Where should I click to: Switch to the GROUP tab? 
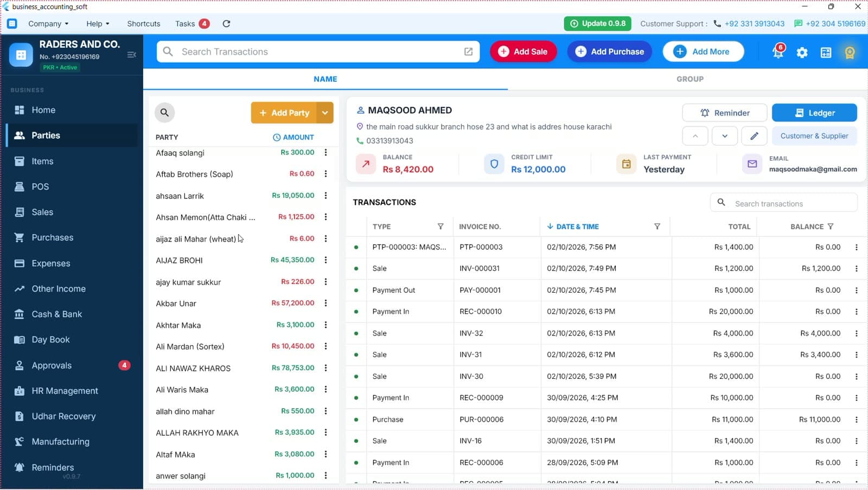pyautogui.click(x=690, y=79)
